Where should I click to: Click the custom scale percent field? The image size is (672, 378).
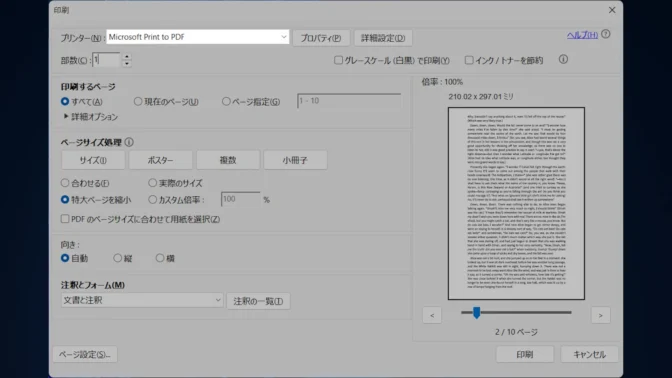click(240, 199)
